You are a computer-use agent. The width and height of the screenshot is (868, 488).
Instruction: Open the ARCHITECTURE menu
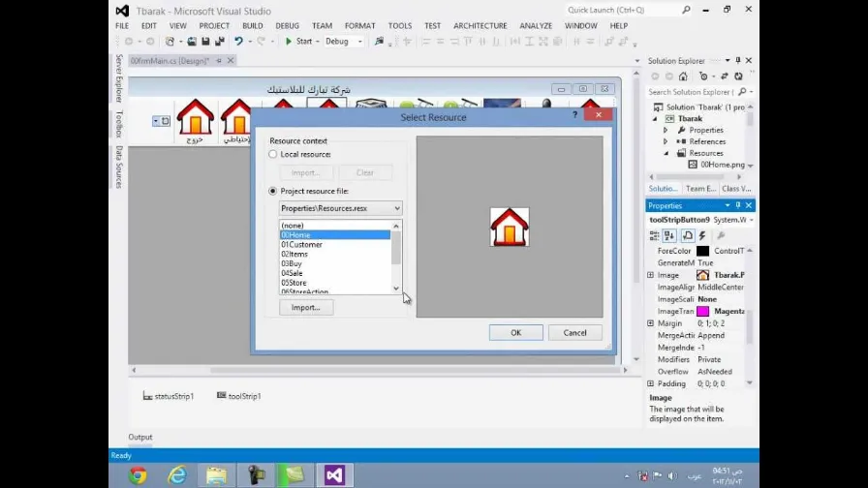(x=480, y=25)
